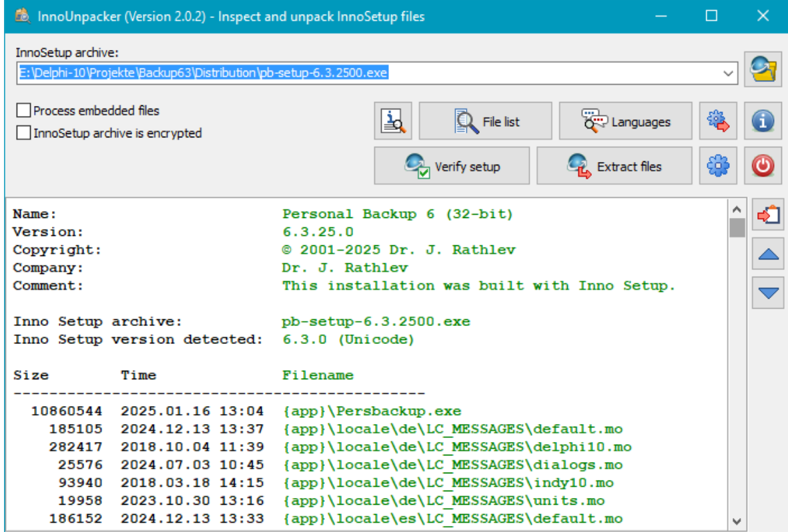Open program information via the blue info icon
The height and width of the screenshot is (532, 788).
[763, 121]
